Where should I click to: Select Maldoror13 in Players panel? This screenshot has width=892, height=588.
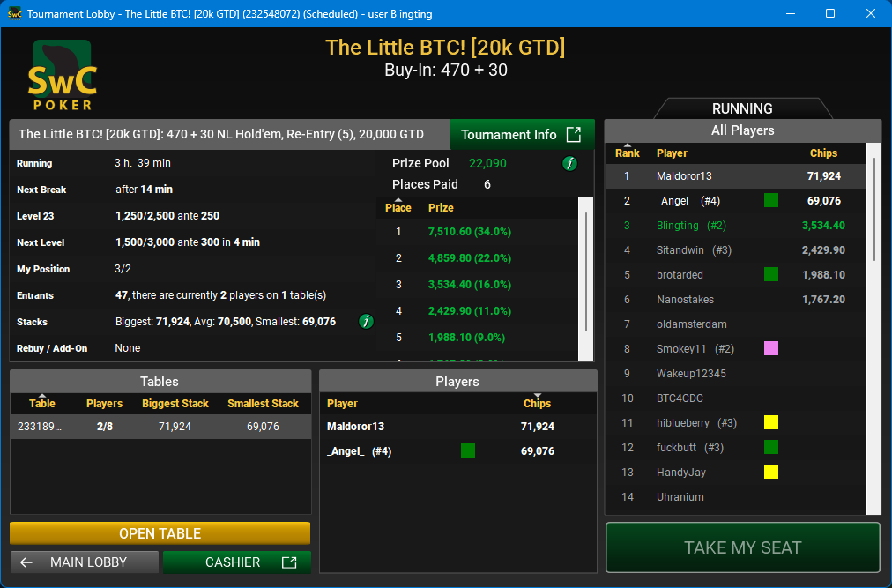tap(457, 427)
